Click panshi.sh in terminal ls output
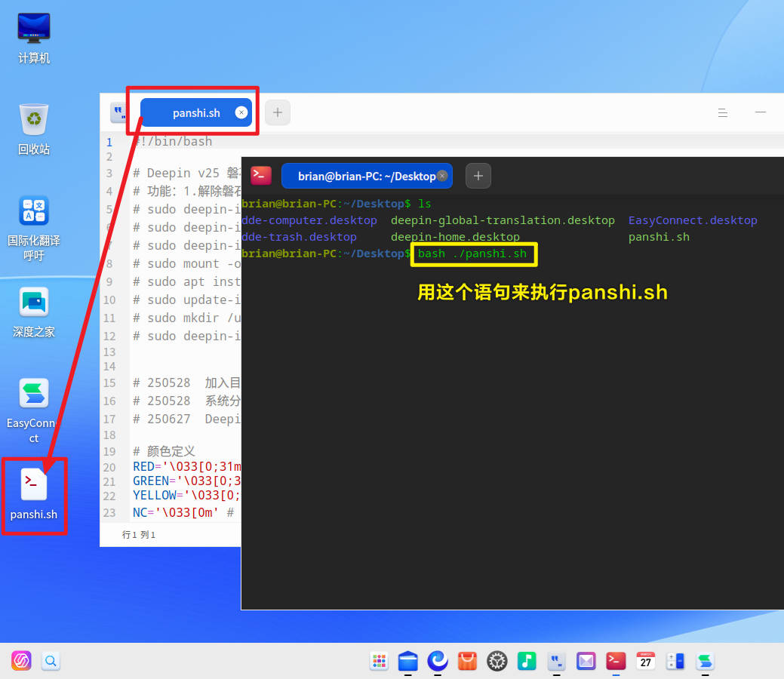This screenshot has width=784, height=679. click(659, 236)
